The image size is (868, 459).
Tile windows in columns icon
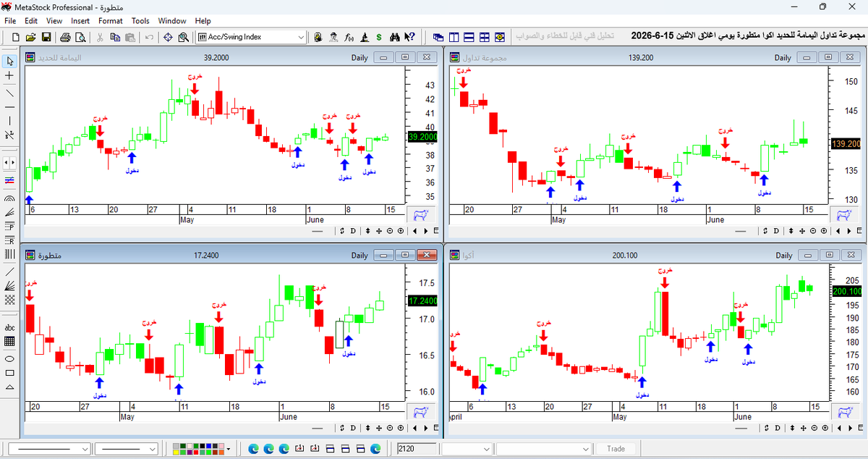454,37
